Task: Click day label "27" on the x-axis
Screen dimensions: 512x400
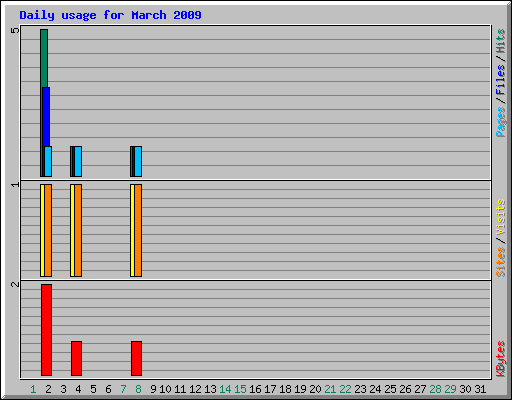Action: point(420,389)
